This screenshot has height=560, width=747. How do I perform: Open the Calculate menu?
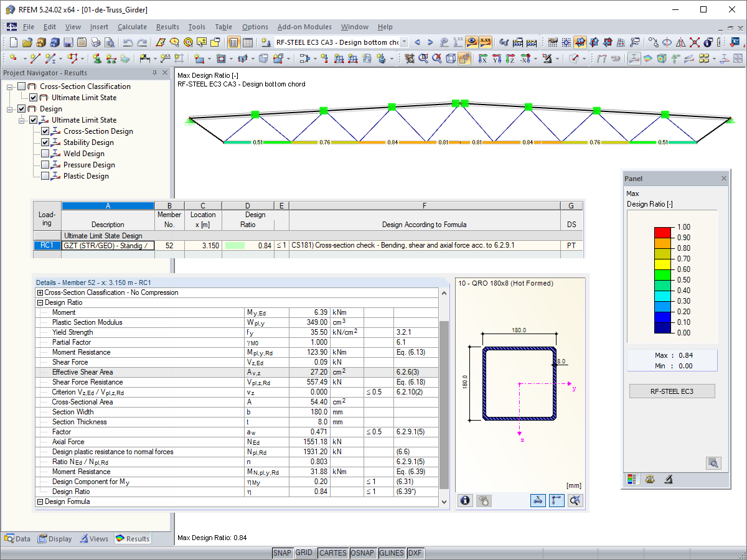pyautogui.click(x=132, y=27)
